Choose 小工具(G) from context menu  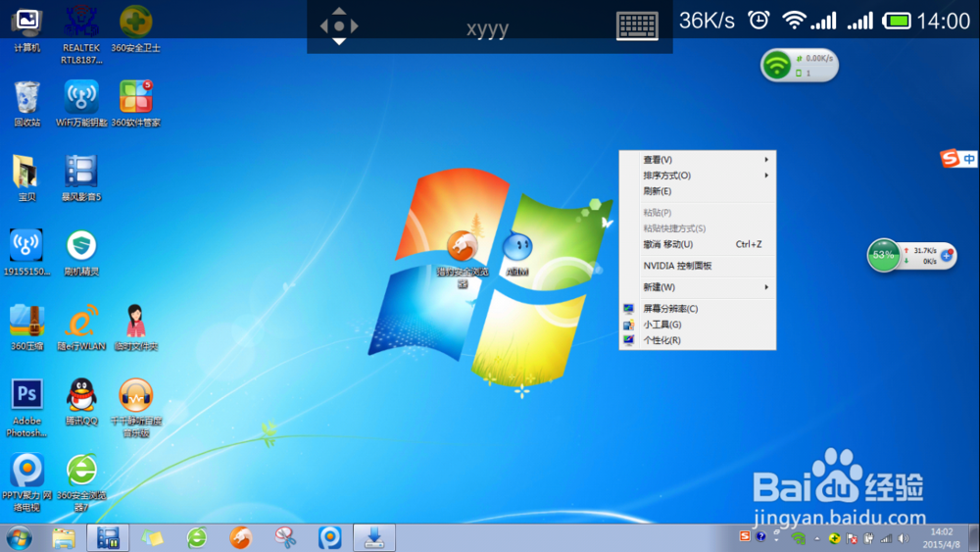click(698, 325)
